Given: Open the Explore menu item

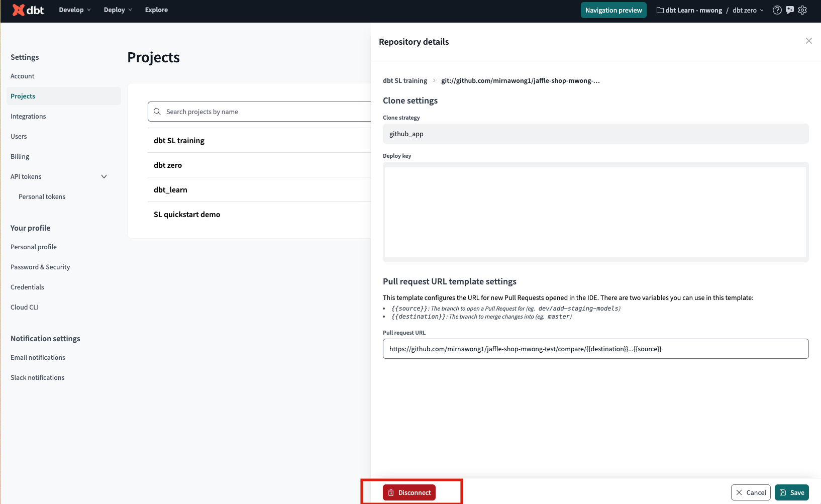Looking at the screenshot, I should (x=156, y=10).
